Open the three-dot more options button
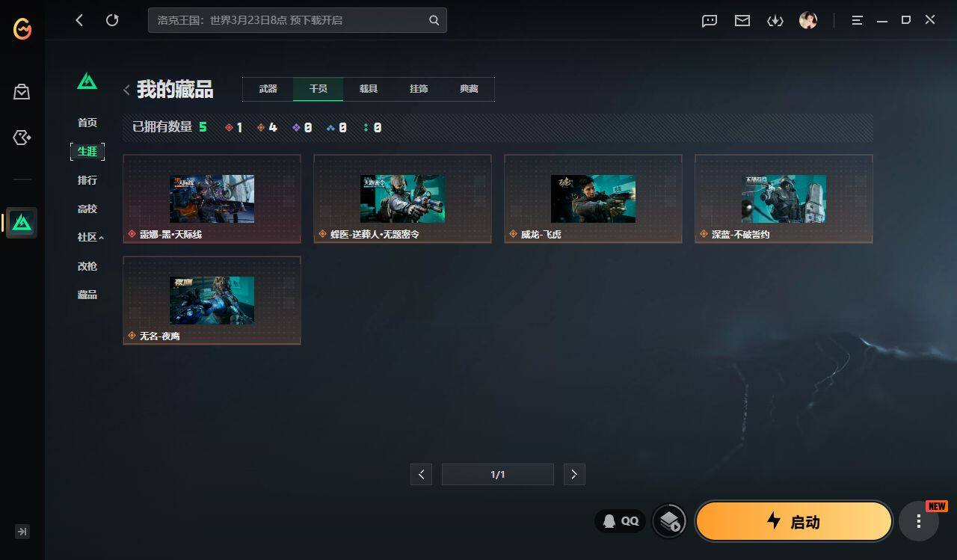Screen dimensions: 957x560 click(919, 521)
